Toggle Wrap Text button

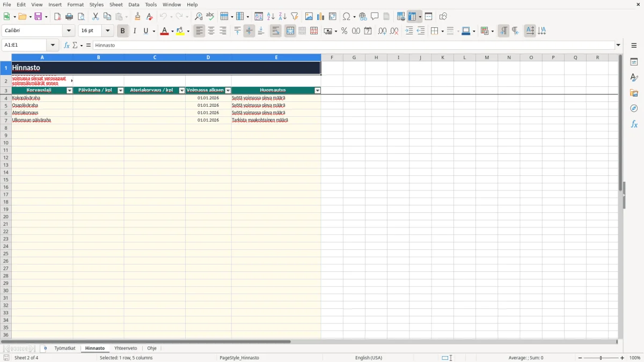coord(276,31)
